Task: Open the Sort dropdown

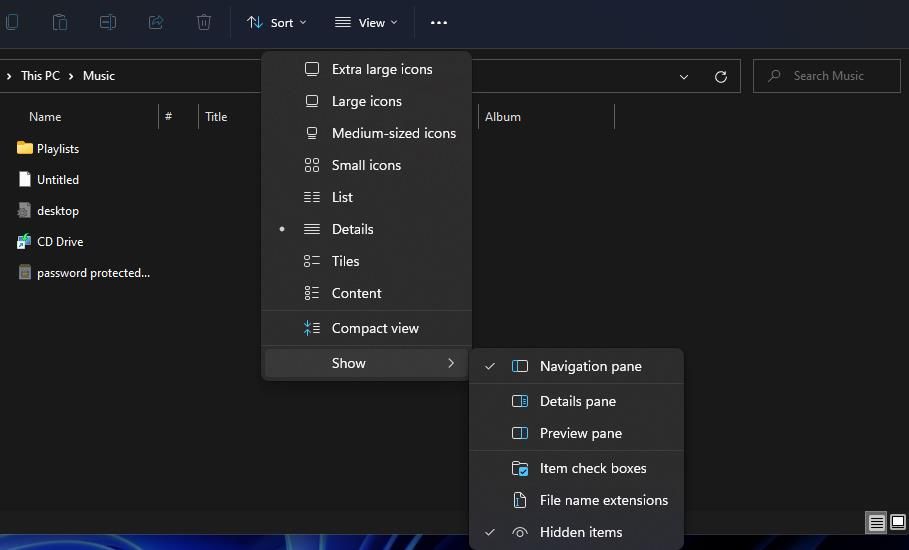Action: click(276, 22)
